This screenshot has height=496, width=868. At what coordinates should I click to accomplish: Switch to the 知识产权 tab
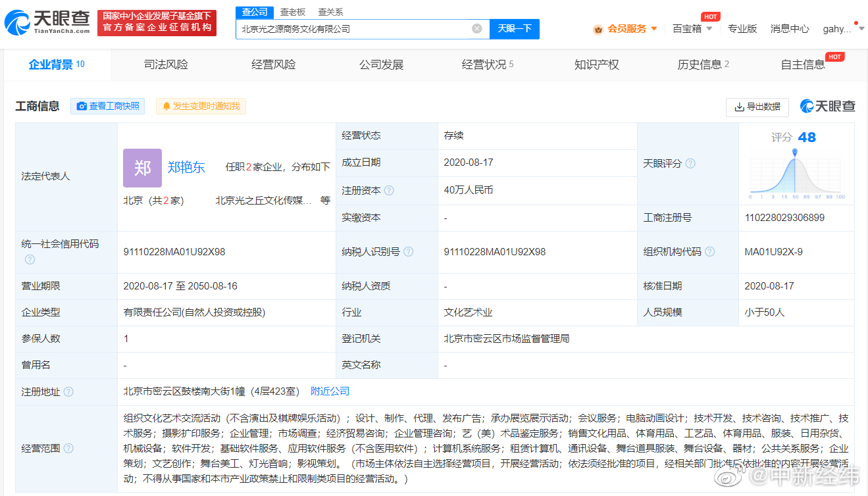point(596,64)
